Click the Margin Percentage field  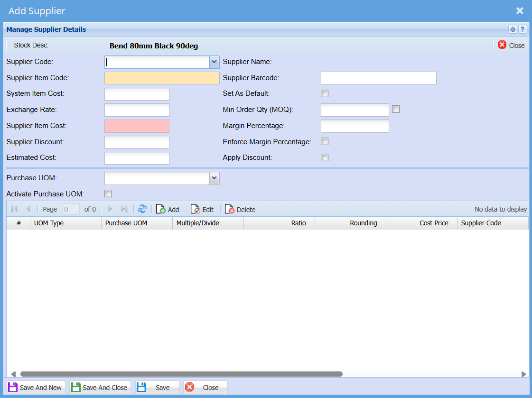355,126
